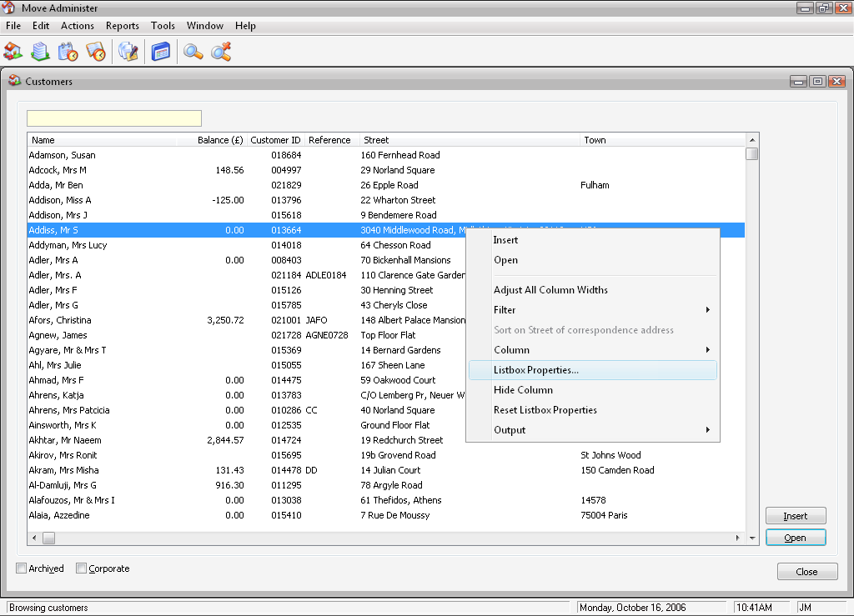
Task: Click the open book with clock icon
Action: (96, 52)
